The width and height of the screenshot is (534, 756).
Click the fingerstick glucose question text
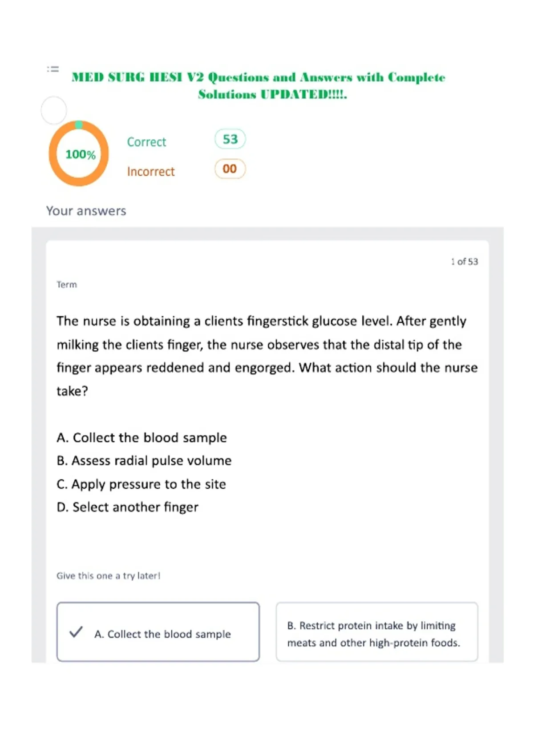coord(267,356)
